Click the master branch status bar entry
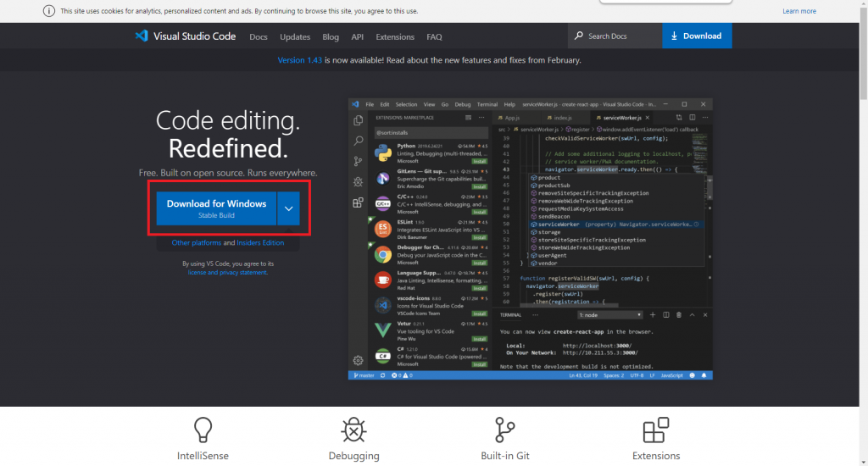The image size is (868, 466). click(x=364, y=375)
